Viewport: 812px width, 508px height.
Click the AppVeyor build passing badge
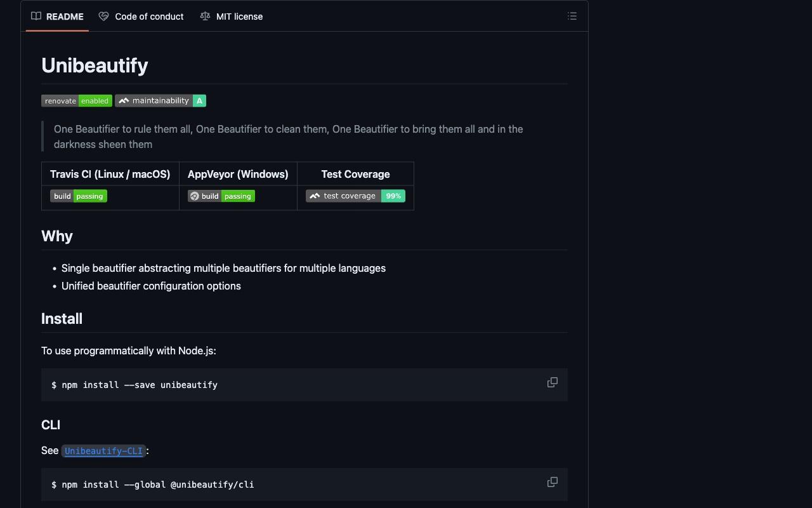221,196
